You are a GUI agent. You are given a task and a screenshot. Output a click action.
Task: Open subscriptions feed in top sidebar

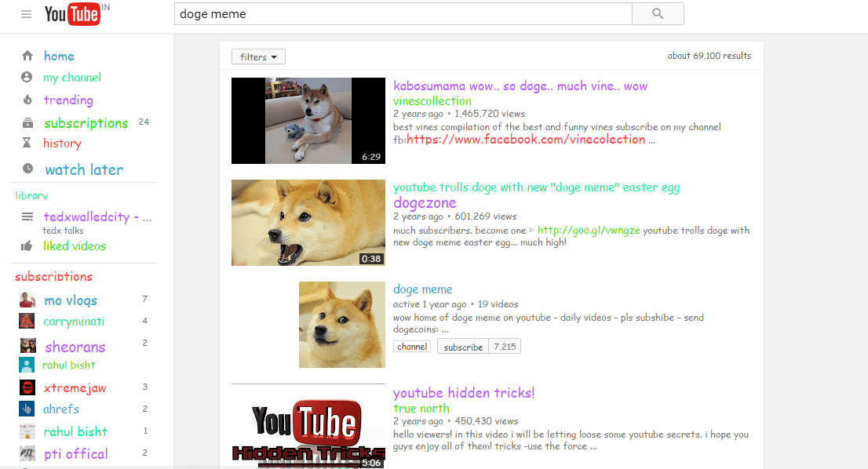click(86, 123)
